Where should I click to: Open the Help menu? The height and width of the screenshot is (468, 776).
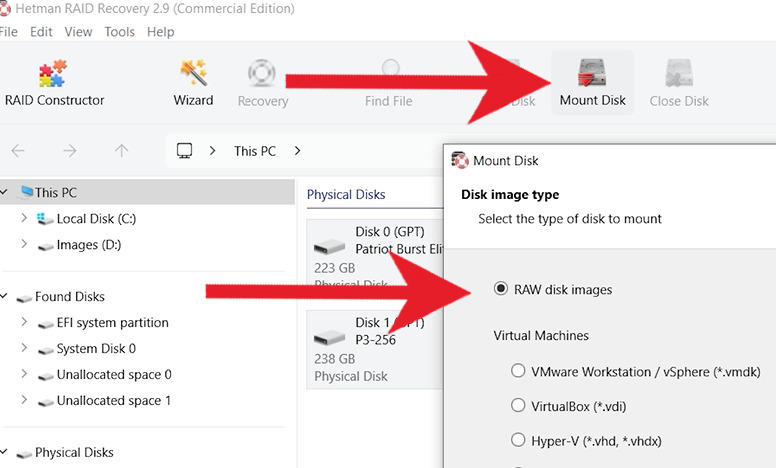160,32
